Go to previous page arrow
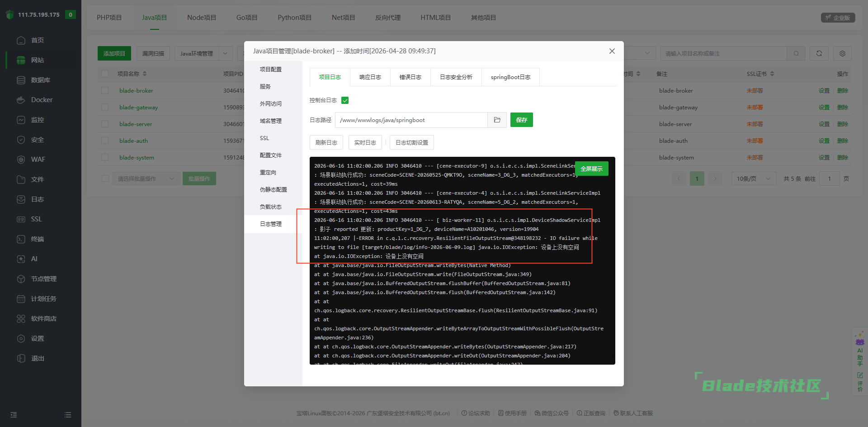This screenshot has width=868, height=427. (x=679, y=178)
